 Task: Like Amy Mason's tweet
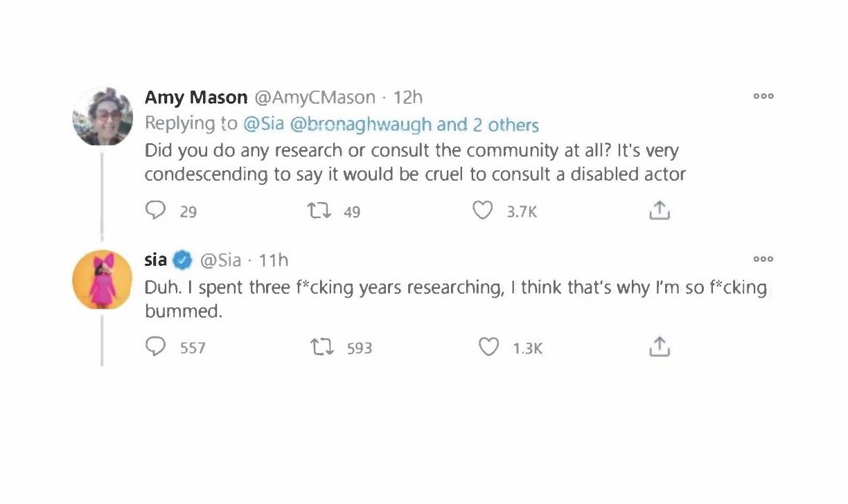pyautogui.click(x=482, y=210)
